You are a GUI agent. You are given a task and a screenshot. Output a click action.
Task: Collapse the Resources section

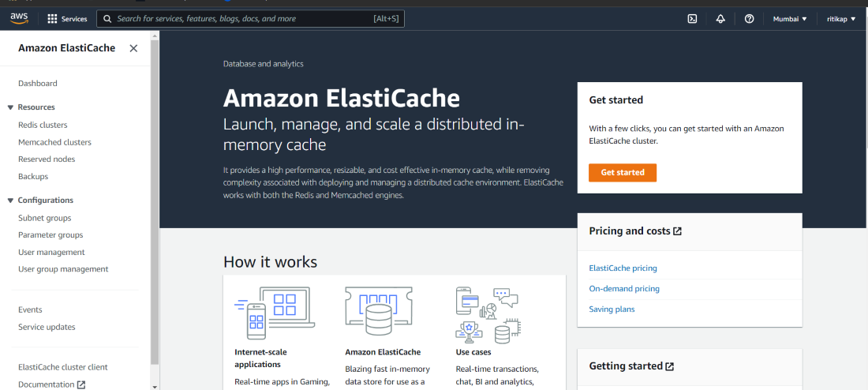click(10, 107)
